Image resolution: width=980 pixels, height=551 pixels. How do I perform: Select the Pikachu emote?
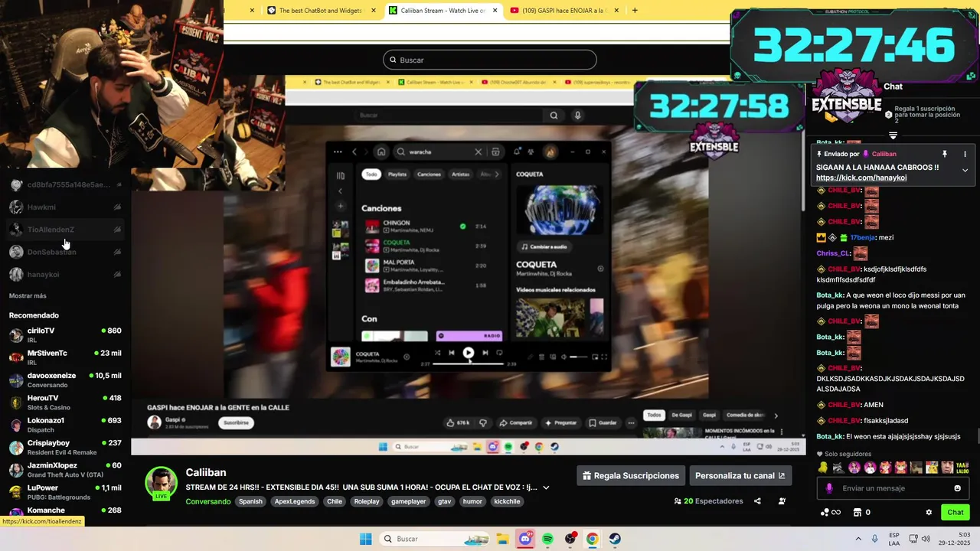click(932, 468)
